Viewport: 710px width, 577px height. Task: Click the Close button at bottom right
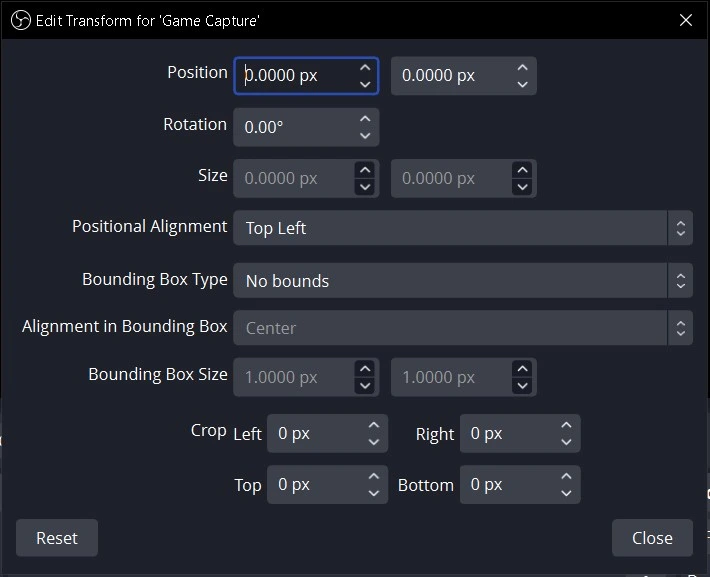(x=652, y=538)
